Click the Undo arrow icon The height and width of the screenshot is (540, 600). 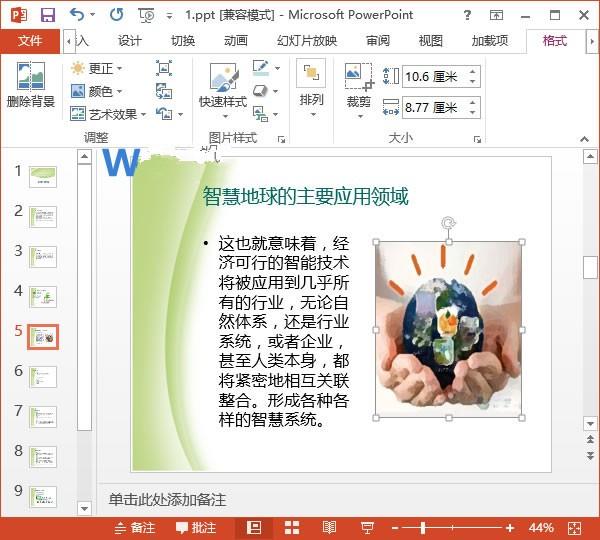tap(77, 15)
